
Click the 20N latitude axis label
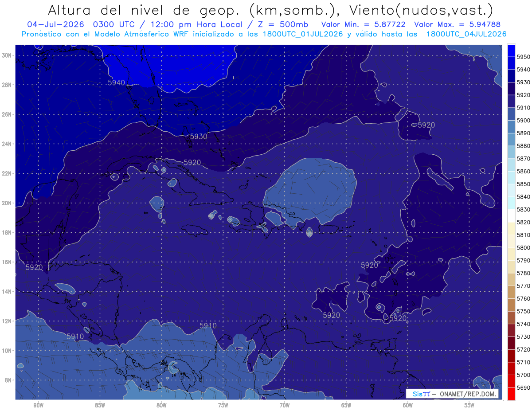(x=7, y=203)
